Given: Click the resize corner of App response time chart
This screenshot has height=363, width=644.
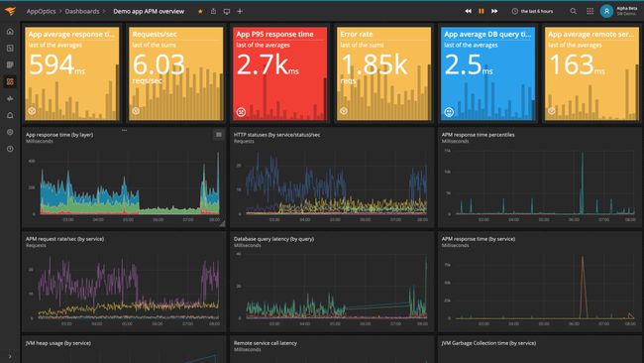Looking at the screenshot, I should click(222, 224).
